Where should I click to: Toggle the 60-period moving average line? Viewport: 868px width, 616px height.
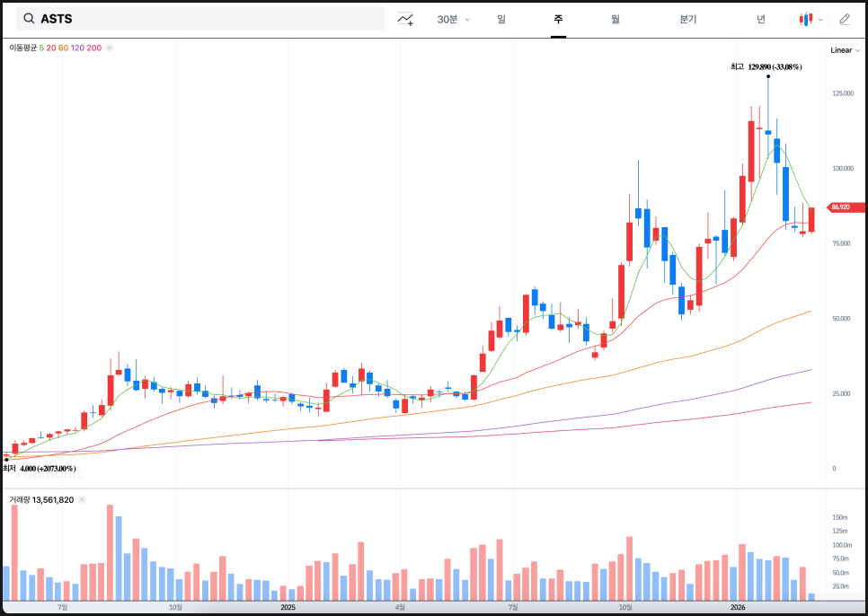click(x=63, y=48)
